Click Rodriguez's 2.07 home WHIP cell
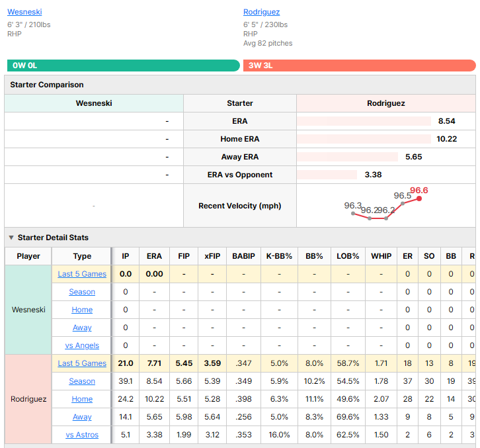Image resolution: width=480 pixels, height=448 pixels. (x=381, y=399)
